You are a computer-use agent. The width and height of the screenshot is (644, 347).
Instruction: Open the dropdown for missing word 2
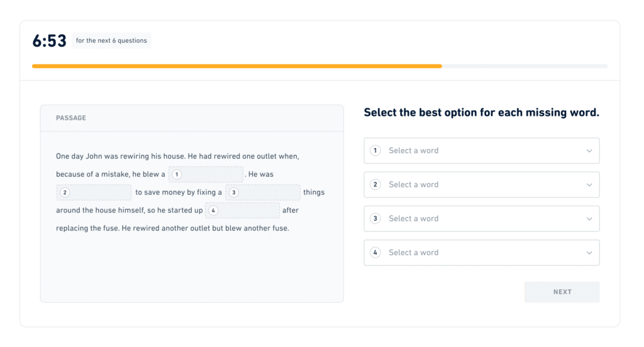pyautogui.click(x=481, y=185)
